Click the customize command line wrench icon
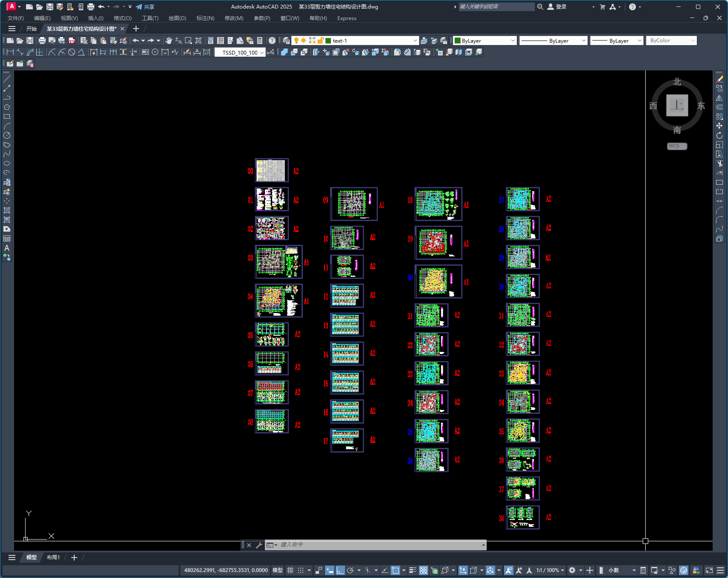728x578 pixels. tap(259, 545)
